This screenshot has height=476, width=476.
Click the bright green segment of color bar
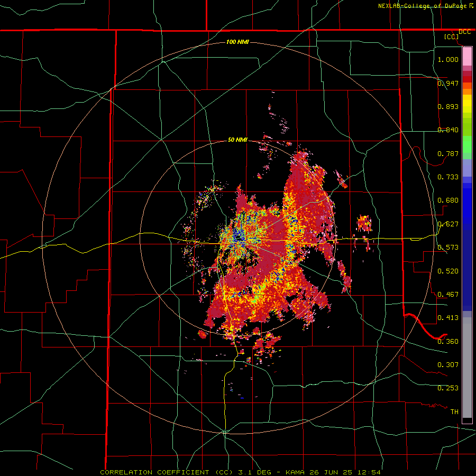(x=467, y=144)
